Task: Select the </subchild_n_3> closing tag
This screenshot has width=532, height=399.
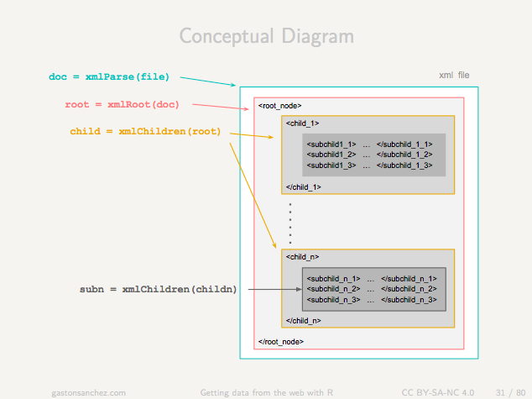Action: [409, 300]
